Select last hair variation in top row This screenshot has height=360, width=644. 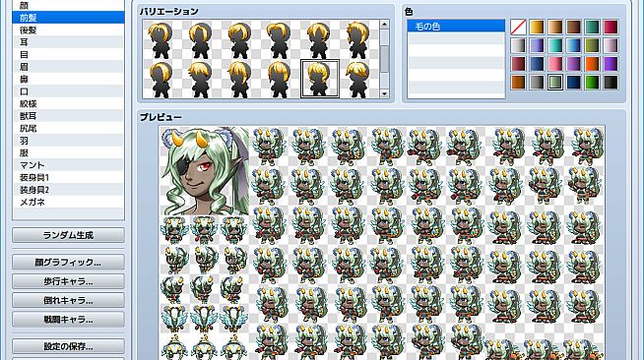pyautogui.click(x=359, y=39)
